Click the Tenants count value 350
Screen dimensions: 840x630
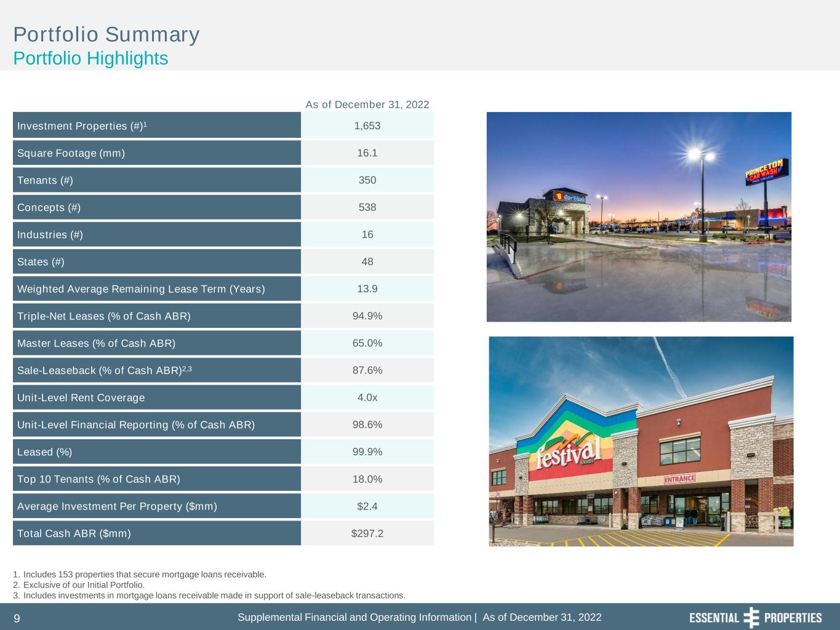[x=367, y=180]
